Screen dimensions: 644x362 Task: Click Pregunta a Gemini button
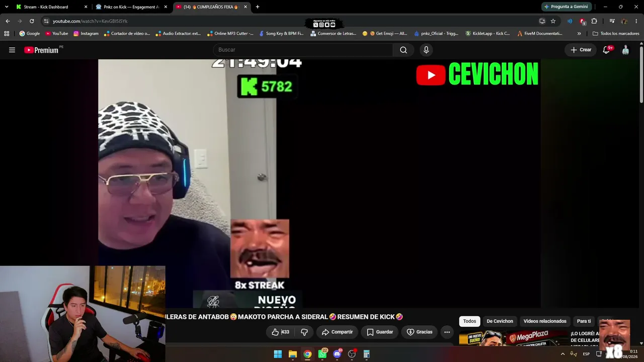pyautogui.click(x=566, y=7)
